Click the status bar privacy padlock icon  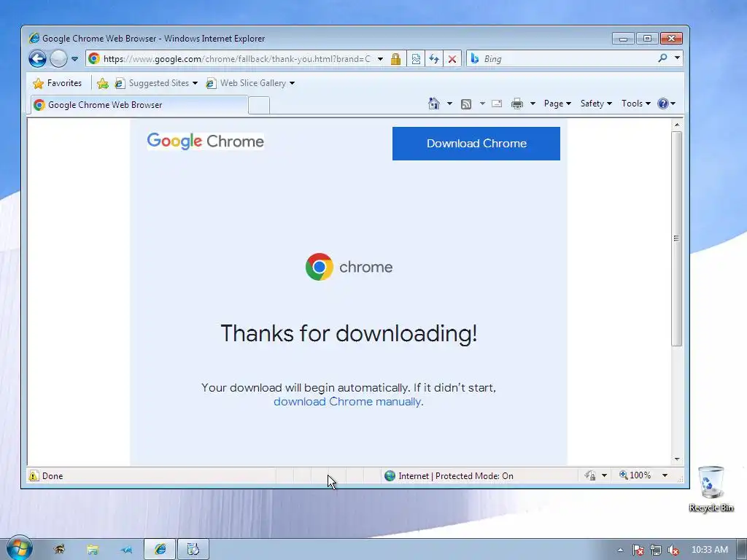(x=590, y=475)
